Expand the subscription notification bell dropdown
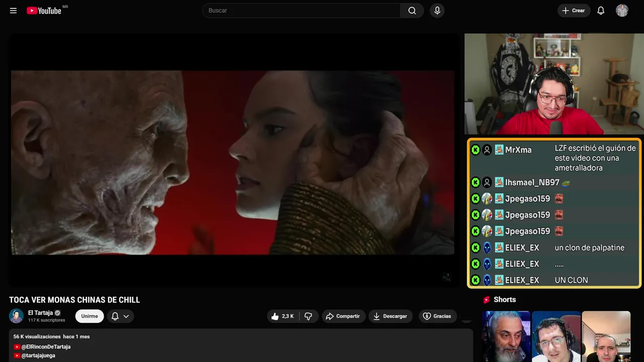The image size is (644, 362). coord(120,316)
